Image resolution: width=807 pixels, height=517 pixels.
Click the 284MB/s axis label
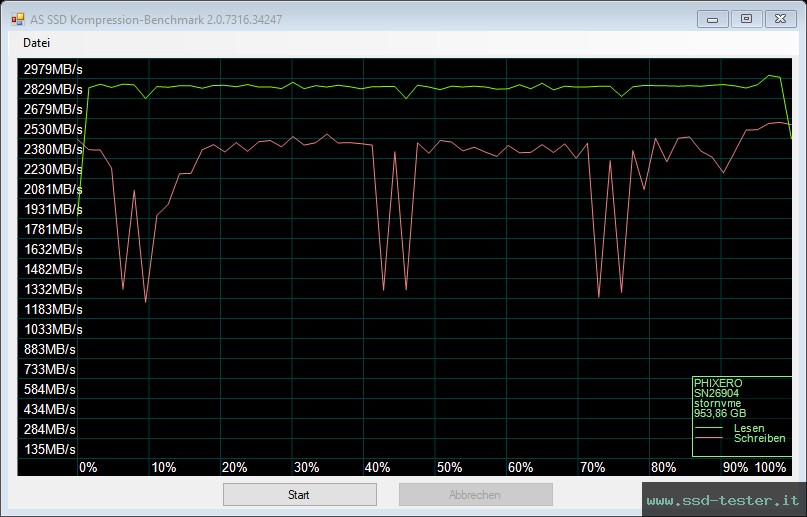(49, 429)
